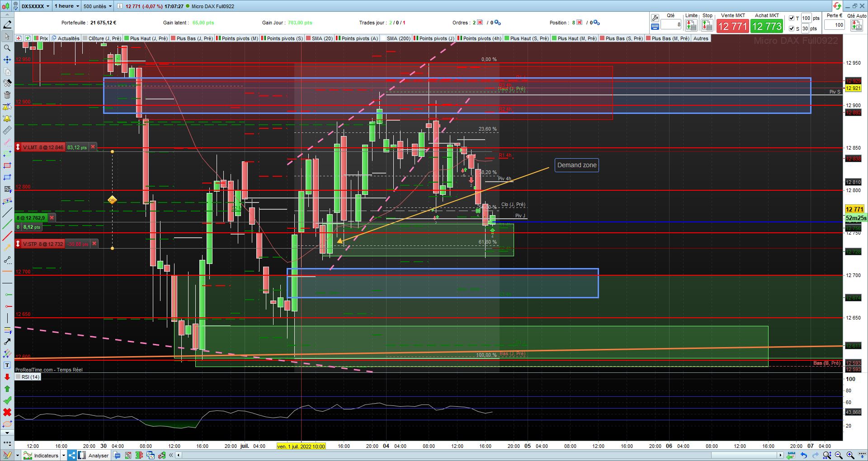
Task: Collapse bottom toolbar double chevron
Action: pyautogui.click(x=171, y=455)
